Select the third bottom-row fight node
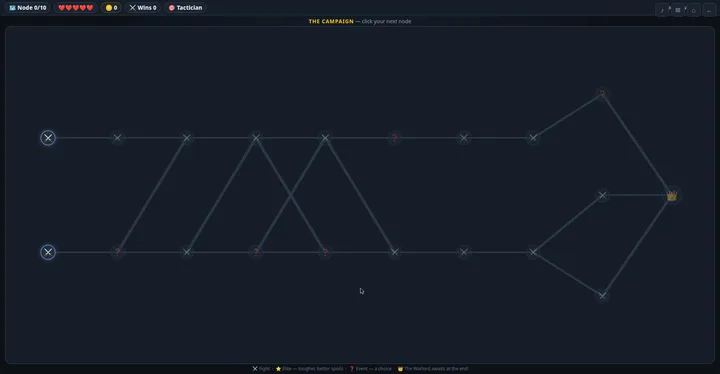The width and height of the screenshot is (720, 374). [x=186, y=252]
